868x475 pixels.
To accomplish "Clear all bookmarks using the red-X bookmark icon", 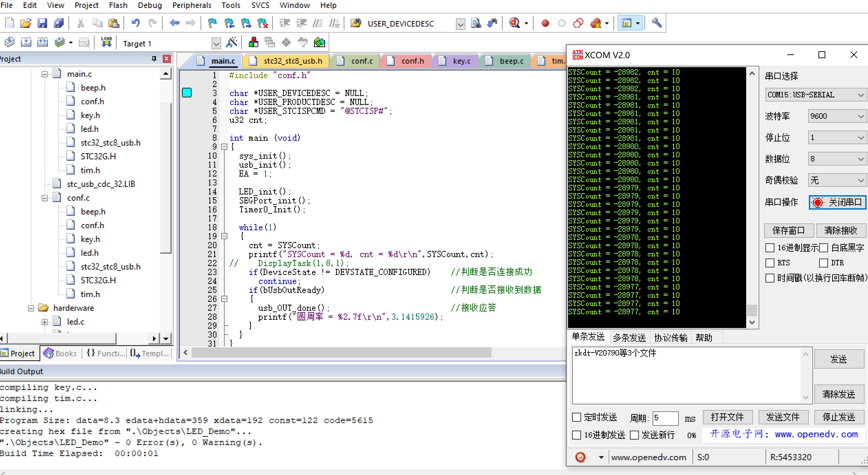I will [x=262, y=23].
